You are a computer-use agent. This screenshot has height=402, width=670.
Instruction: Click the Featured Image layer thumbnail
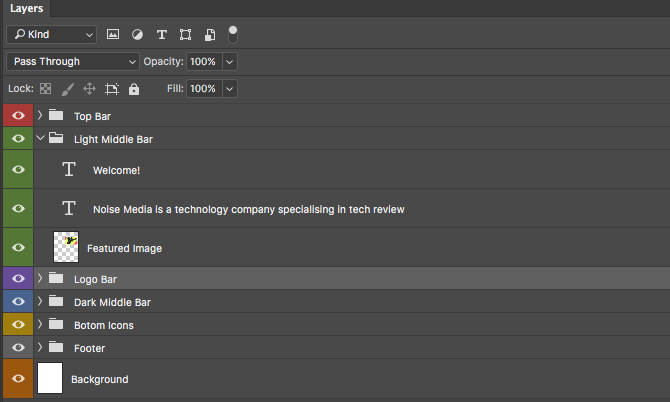66,245
